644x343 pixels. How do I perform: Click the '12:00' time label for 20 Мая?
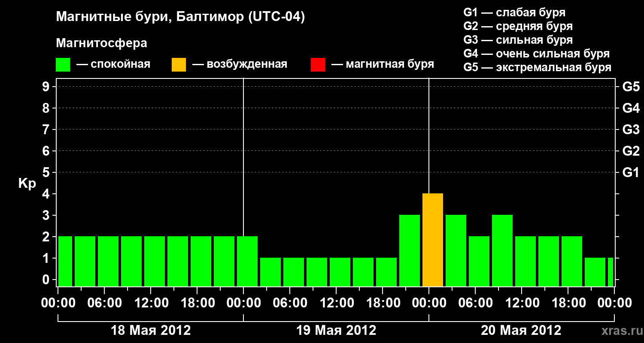tap(522, 303)
